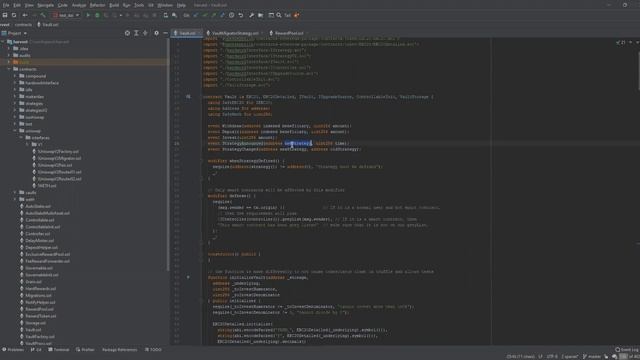Select NotifyHelper.sol in the project tree

point(40,302)
